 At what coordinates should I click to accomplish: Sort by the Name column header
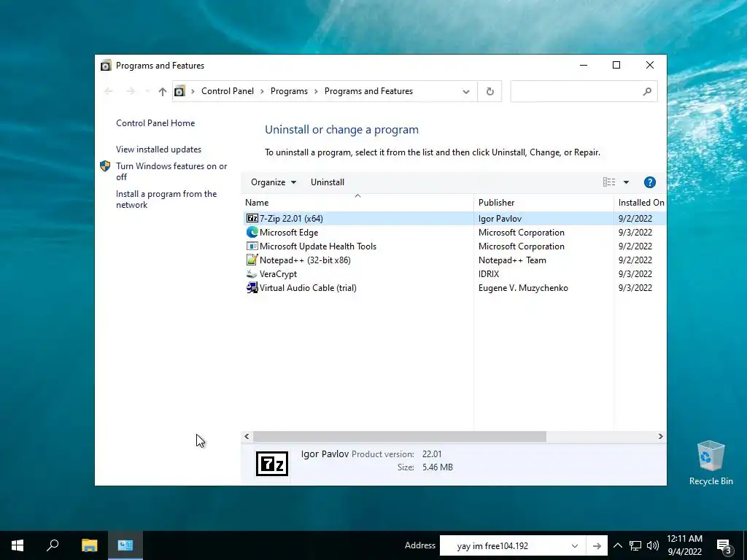point(357,203)
